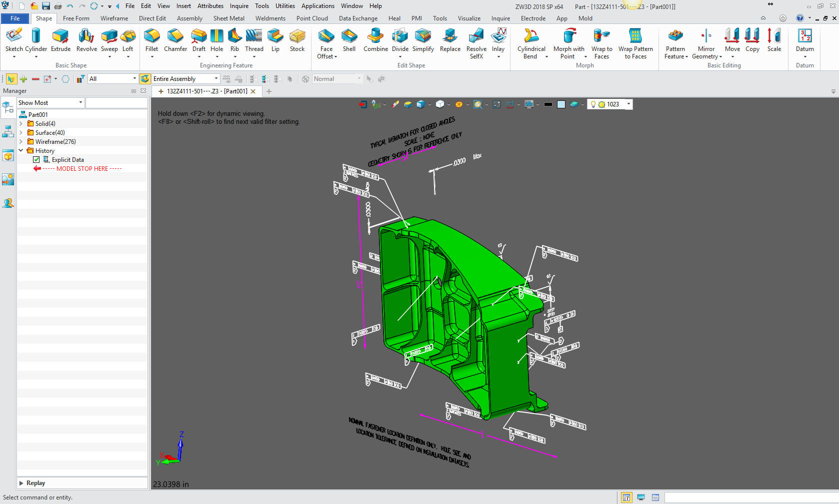The image size is (839, 504).
Task: Launch the Sketch tool
Action: tap(14, 40)
